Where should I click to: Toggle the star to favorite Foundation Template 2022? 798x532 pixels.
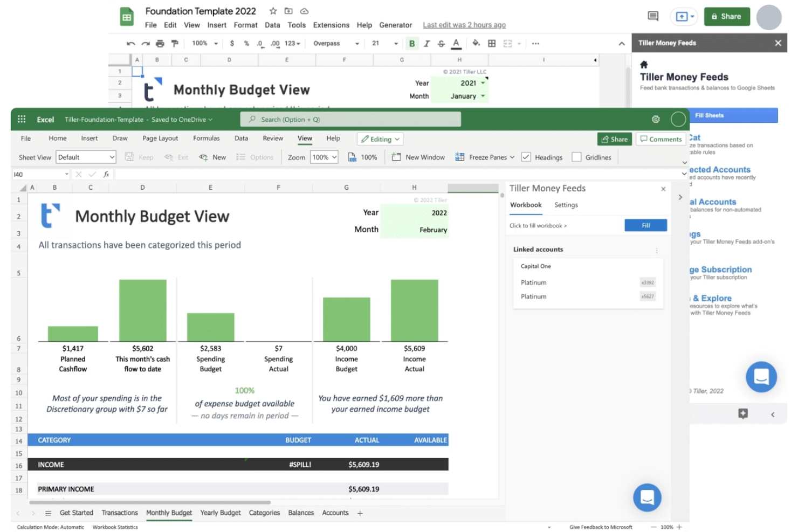point(273,11)
